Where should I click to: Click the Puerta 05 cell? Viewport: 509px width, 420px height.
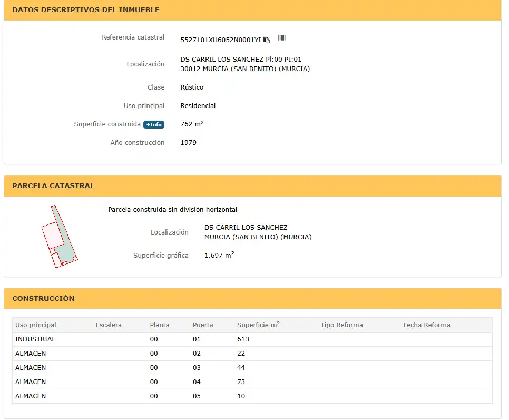[197, 396]
